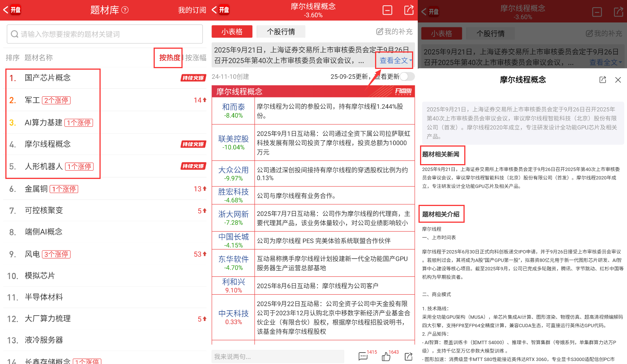Click 我的补充 edit button
The width and height of the screenshot is (627, 364).
click(394, 32)
